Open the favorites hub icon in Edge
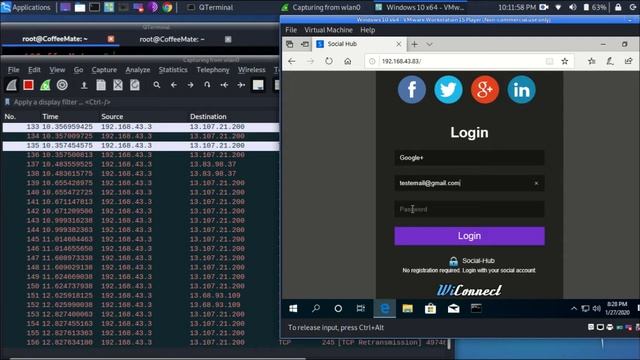Image resolution: width=640 pixels, height=360 pixels. tap(591, 61)
